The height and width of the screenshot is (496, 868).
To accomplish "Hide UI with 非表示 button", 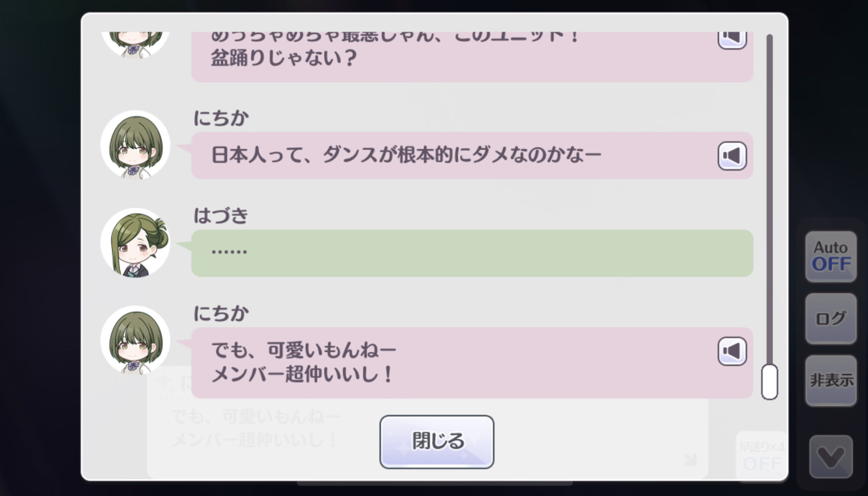I will tap(831, 381).
